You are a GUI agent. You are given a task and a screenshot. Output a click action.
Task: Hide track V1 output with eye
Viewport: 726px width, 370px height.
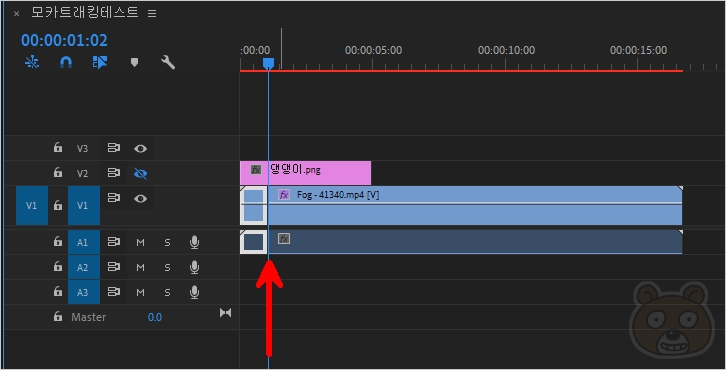[140, 199]
